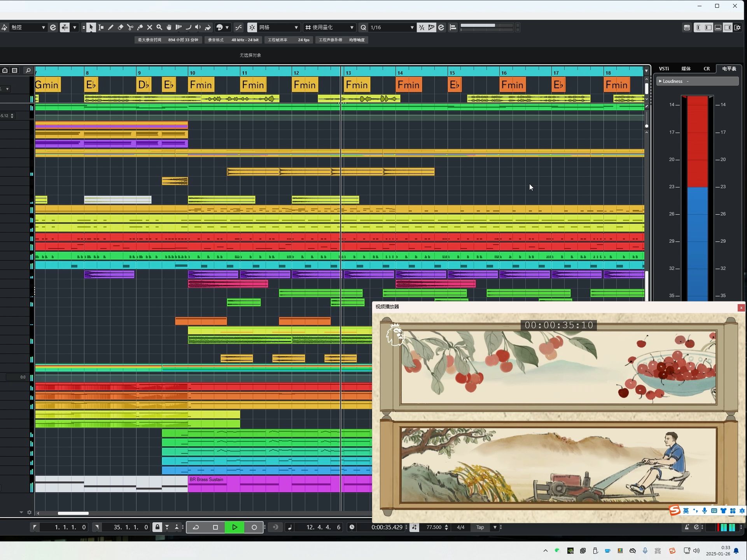Select the Draw pencil tool
The width and height of the screenshot is (747, 560).
tap(111, 27)
